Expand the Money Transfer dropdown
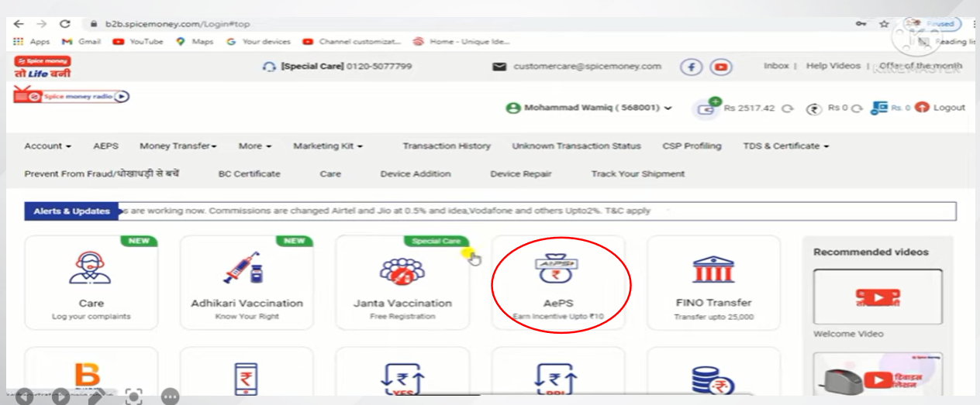This screenshot has width=980, height=405. [x=178, y=146]
